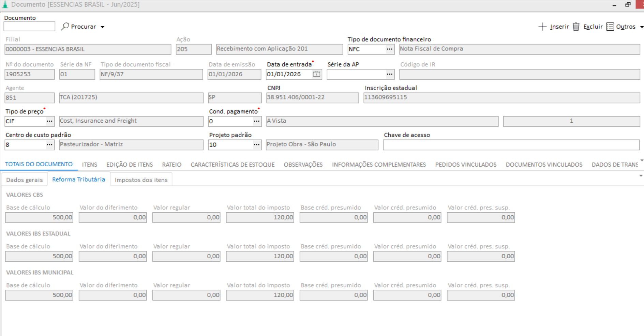Select the Impostos dos itens sub-tab

(x=141, y=180)
